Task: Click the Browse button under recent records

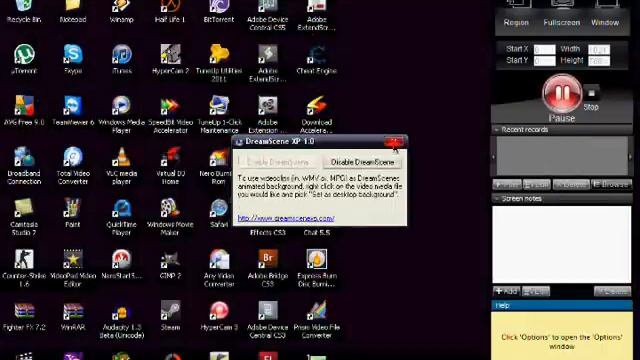Action: click(x=611, y=184)
